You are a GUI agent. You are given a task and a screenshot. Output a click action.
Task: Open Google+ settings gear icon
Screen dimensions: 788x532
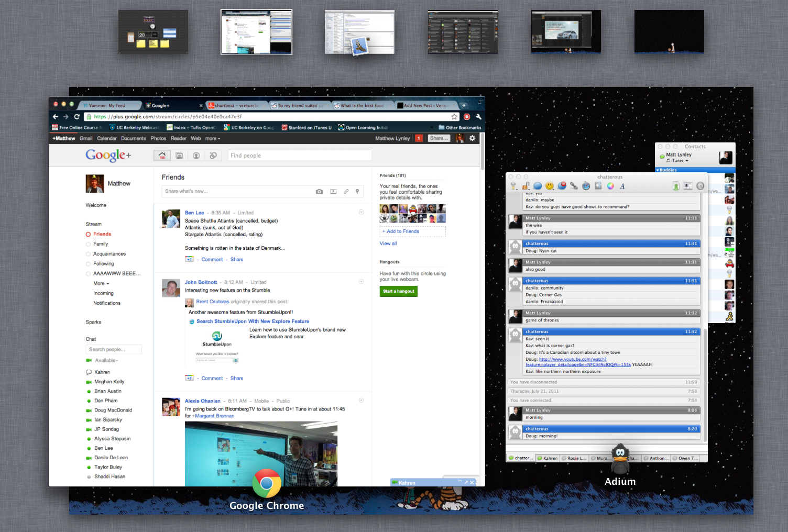click(x=472, y=138)
